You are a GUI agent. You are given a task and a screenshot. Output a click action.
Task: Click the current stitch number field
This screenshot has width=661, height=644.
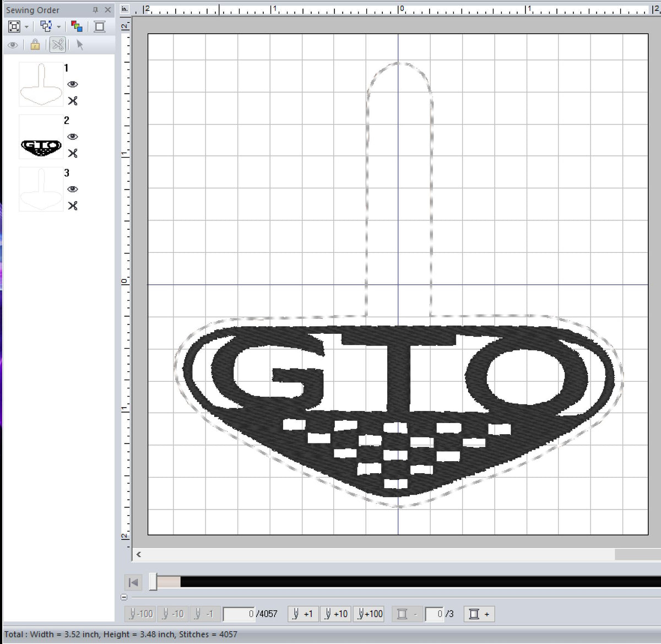point(239,614)
